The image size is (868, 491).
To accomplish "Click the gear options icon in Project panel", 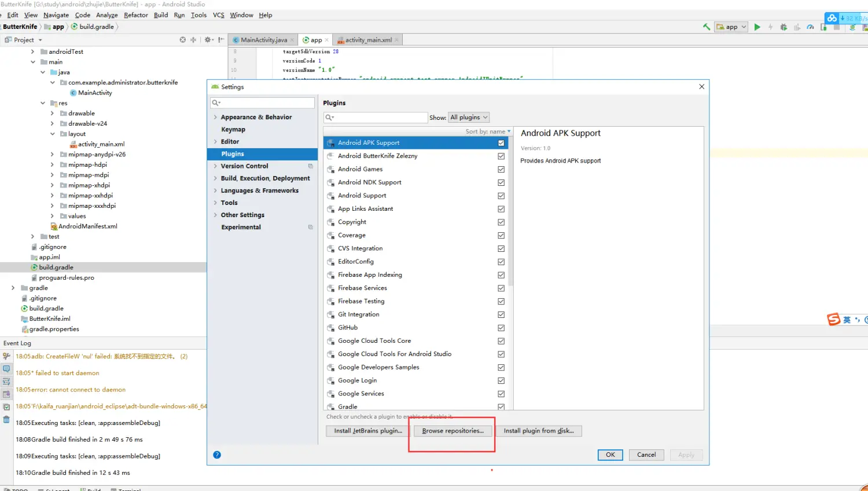I will click(x=208, y=39).
